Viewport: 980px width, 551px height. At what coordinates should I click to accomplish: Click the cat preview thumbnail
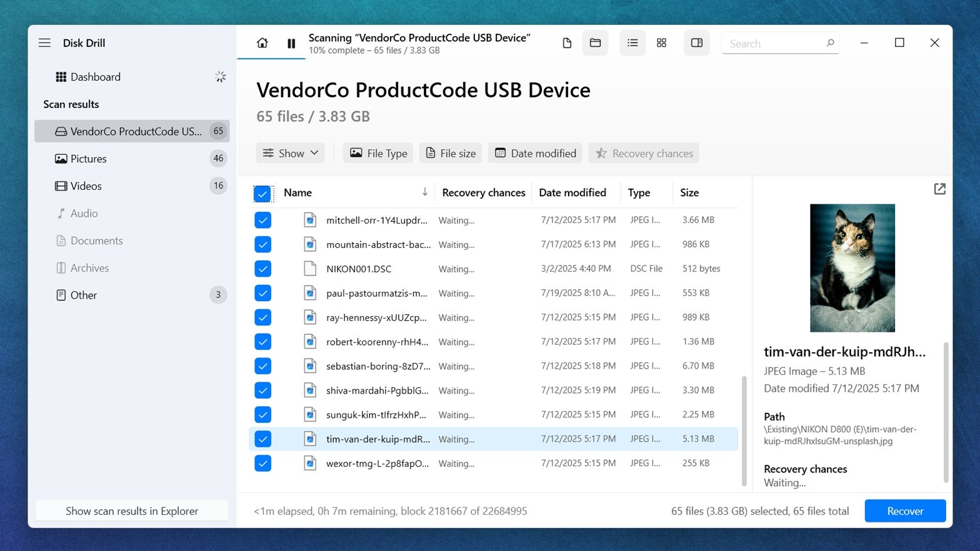click(852, 268)
